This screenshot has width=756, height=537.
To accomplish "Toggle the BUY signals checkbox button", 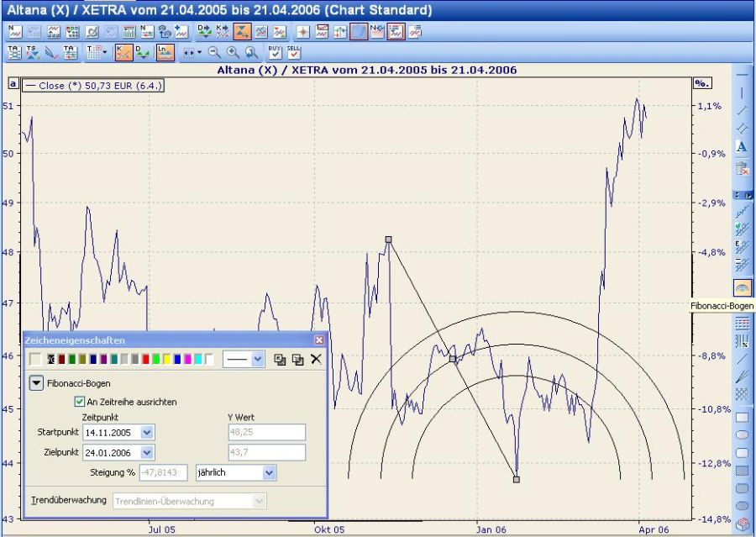I will (276, 53).
